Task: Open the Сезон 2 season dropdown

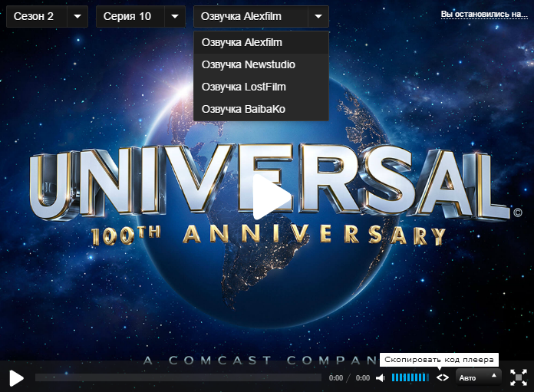Action: (x=47, y=16)
